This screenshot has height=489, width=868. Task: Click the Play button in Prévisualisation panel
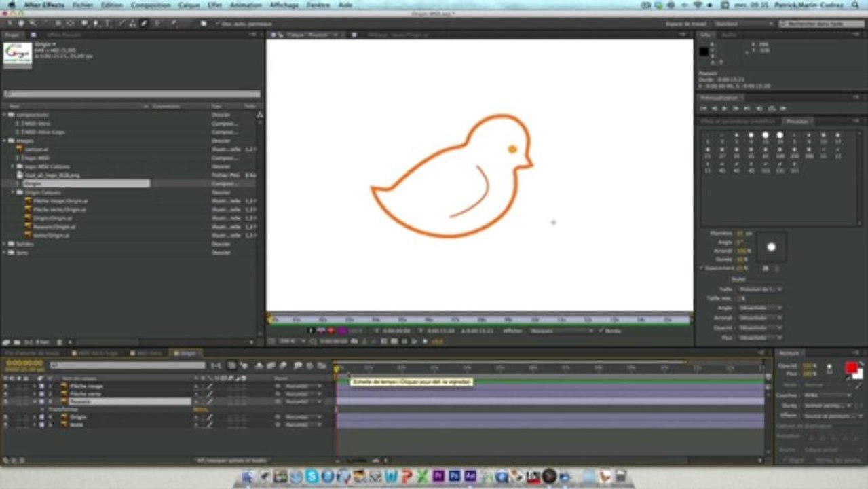coord(725,108)
